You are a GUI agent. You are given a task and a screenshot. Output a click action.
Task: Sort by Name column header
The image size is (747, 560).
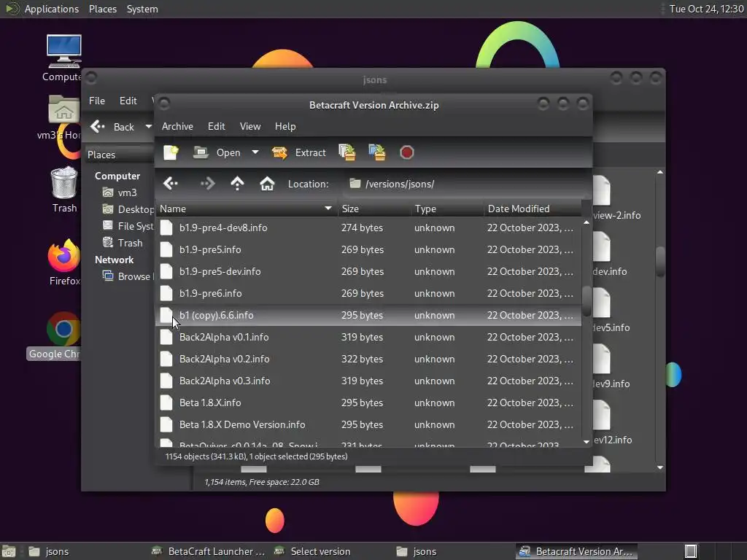tap(247, 209)
